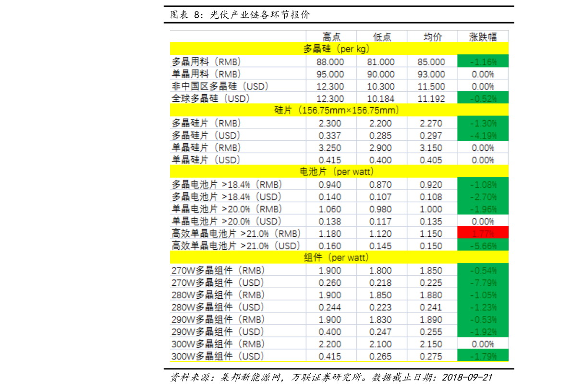The image size is (572, 392).
Task: Click the "涨跌幅" column header
Action: [483, 37]
